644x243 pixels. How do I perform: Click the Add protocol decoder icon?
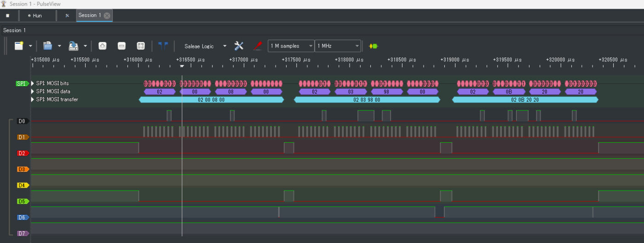[x=373, y=46]
